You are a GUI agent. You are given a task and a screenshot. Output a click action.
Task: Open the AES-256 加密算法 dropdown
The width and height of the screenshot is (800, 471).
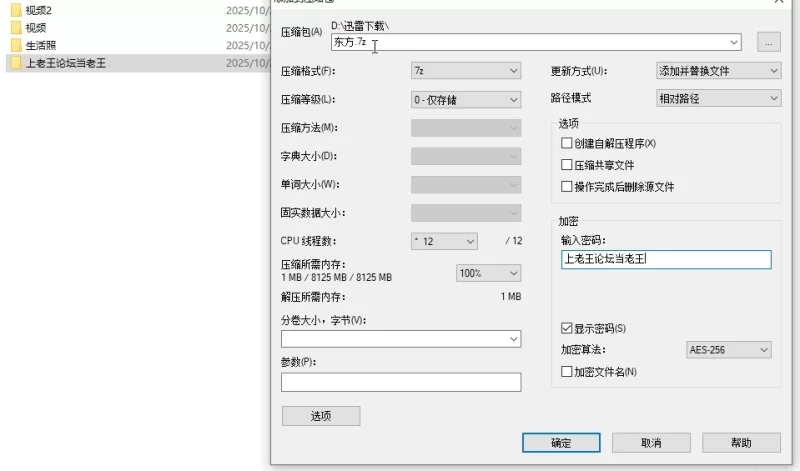click(728, 350)
